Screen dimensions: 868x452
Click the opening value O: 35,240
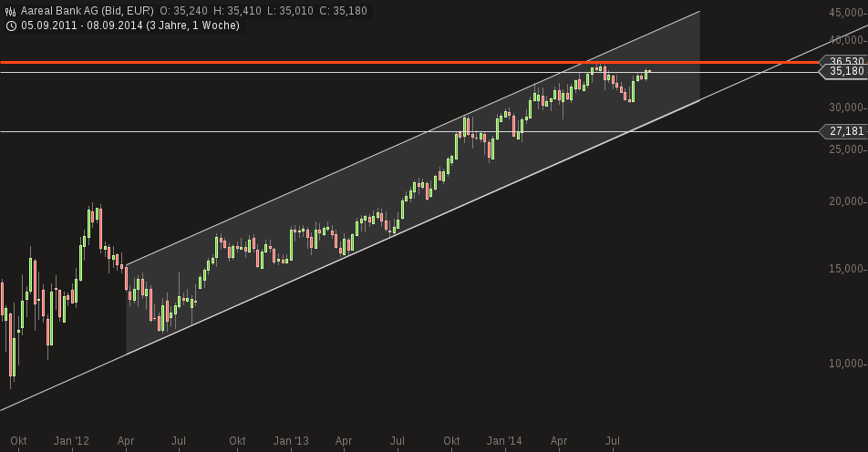[x=184, y=11]
